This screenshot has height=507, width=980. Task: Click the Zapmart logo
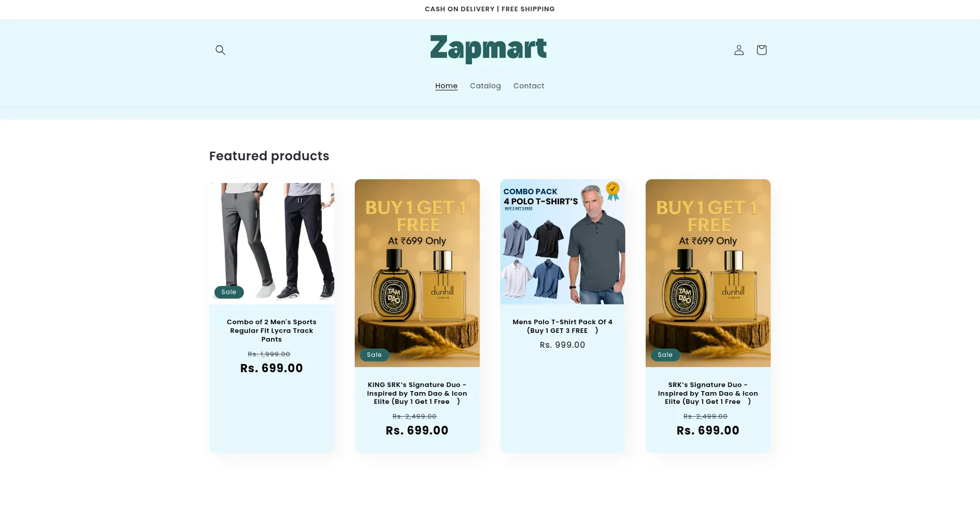tap(488, 49)
